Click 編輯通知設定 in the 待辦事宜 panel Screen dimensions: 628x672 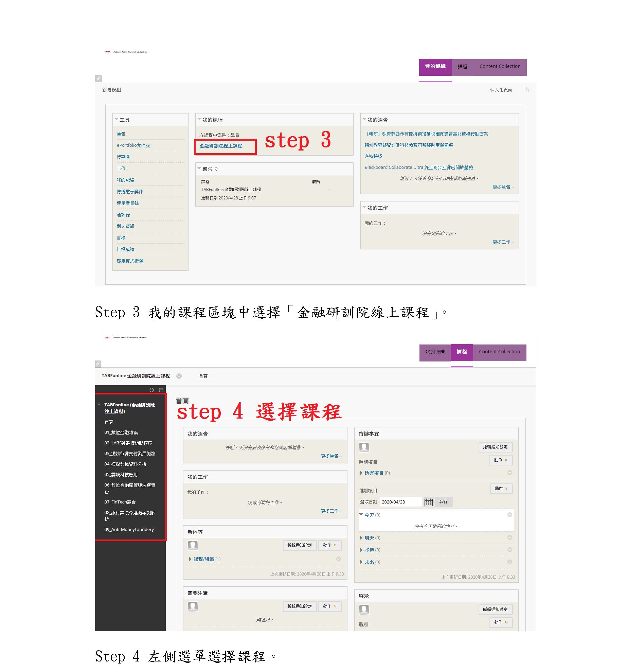click(495, 447)
